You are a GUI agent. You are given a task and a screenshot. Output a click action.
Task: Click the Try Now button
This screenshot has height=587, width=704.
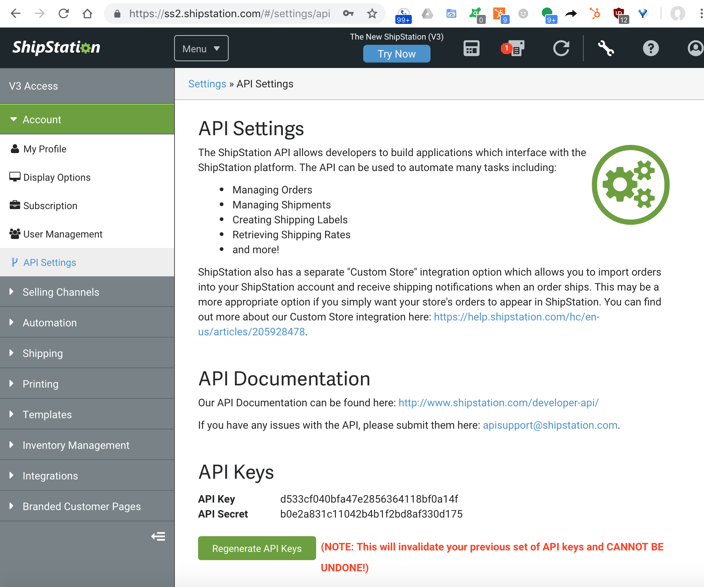396,54
